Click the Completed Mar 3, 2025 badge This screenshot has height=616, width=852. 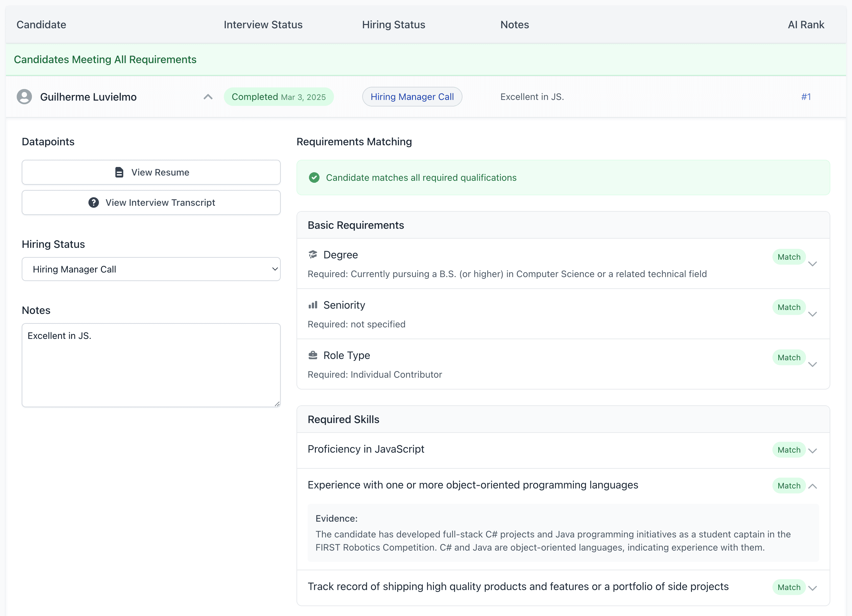pos(279,97)
